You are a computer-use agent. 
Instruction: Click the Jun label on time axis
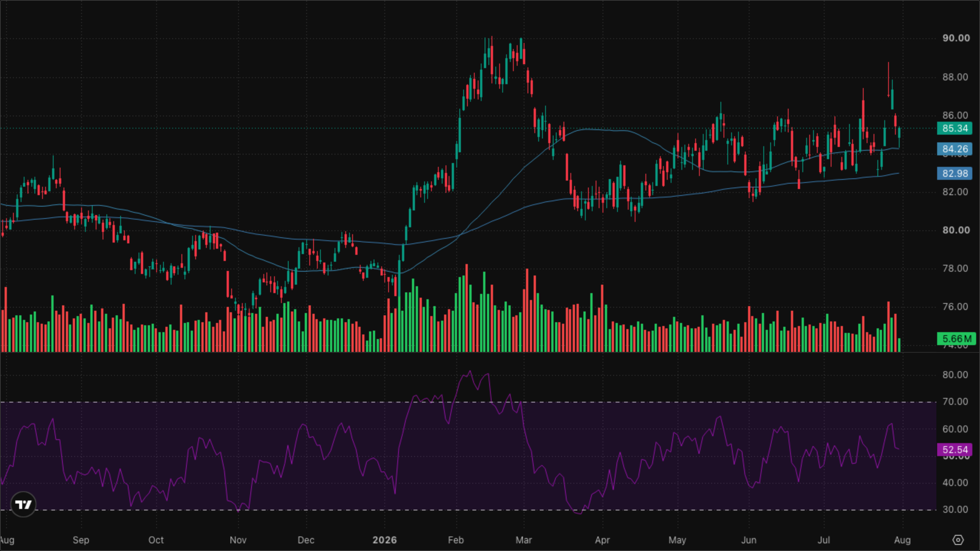(x=748, y=540)
